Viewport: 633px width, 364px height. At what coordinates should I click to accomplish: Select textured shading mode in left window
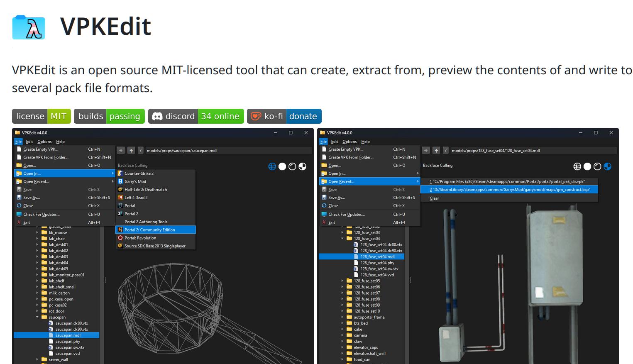[x=303, y=166]
